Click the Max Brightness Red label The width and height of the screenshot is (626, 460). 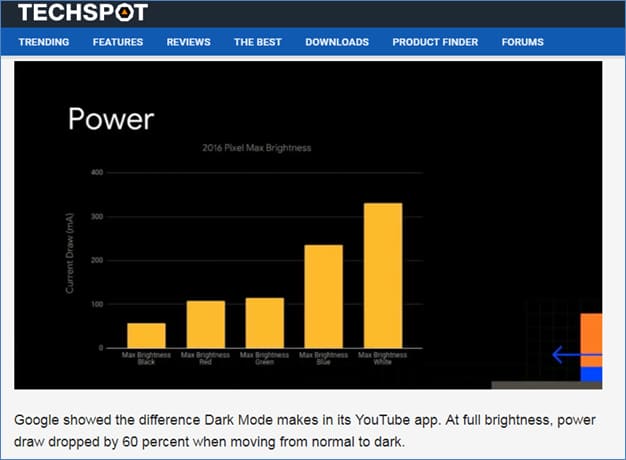pyautogui.click(x=205, y=358)
